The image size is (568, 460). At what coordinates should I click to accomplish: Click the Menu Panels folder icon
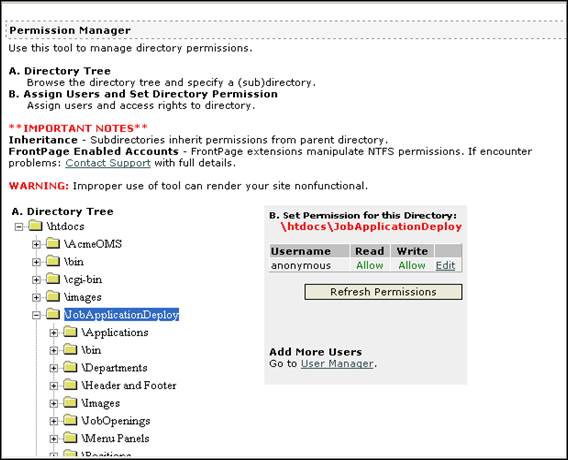coord(70,438)
